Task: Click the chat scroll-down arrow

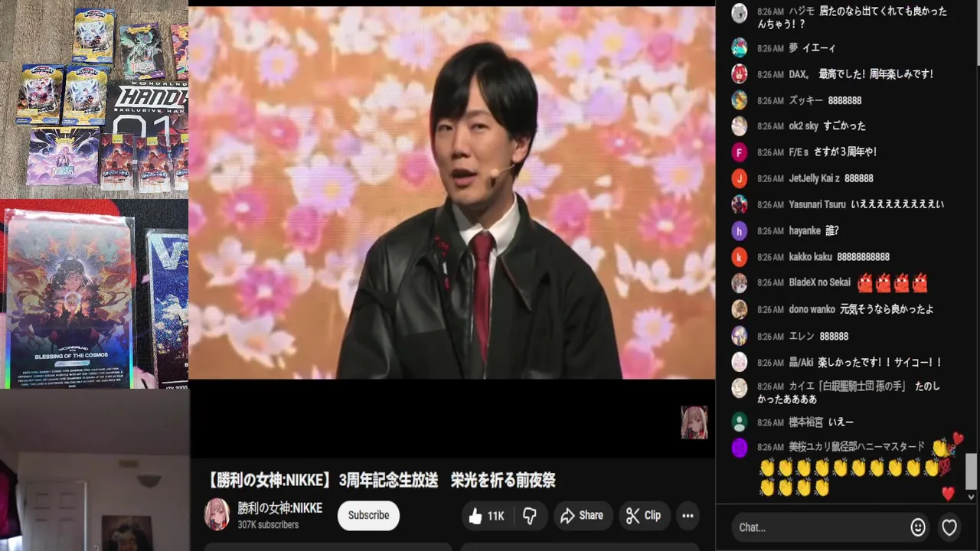Action: point(971,497)
